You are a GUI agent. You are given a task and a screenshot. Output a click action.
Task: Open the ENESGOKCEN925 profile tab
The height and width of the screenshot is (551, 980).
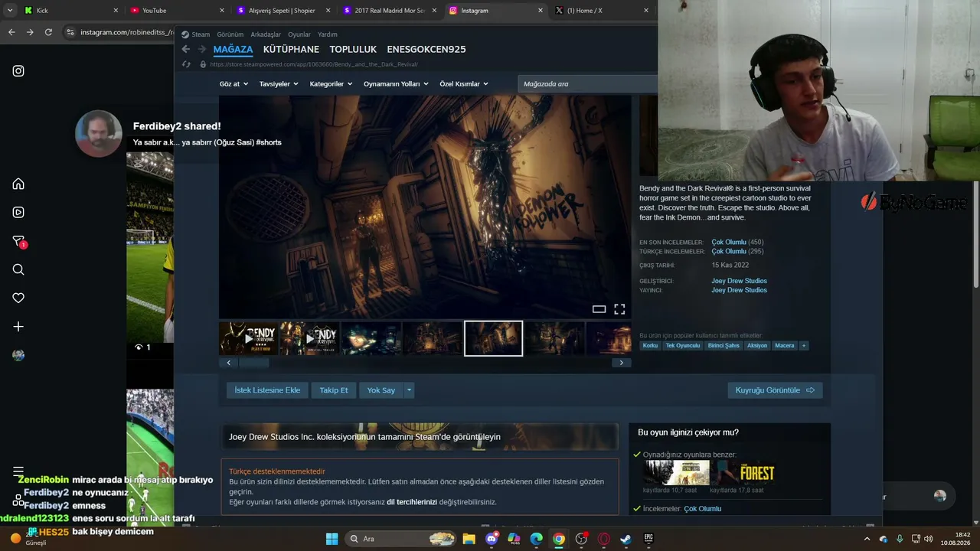426,49
